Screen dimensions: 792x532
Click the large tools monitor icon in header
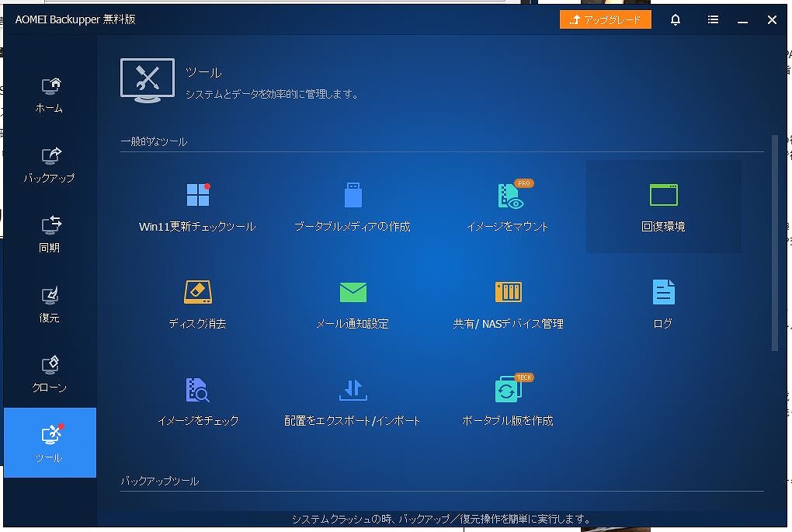[x=148, y=80]
